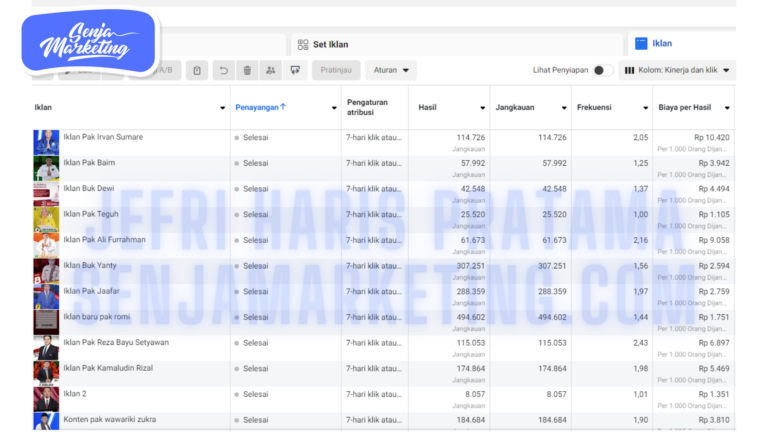Expand the Frekuensi column header arrow
This screenshot has width=768, height=432.
point(645,107)
